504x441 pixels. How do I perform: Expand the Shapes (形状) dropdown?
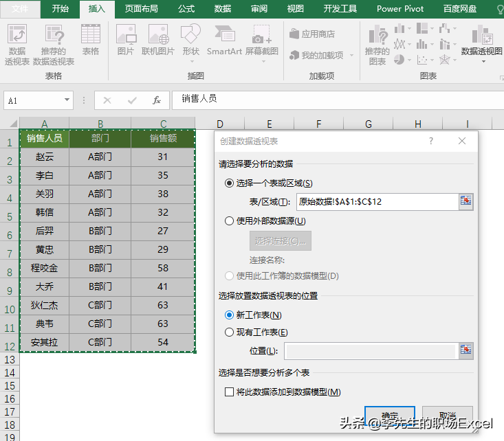190,40
